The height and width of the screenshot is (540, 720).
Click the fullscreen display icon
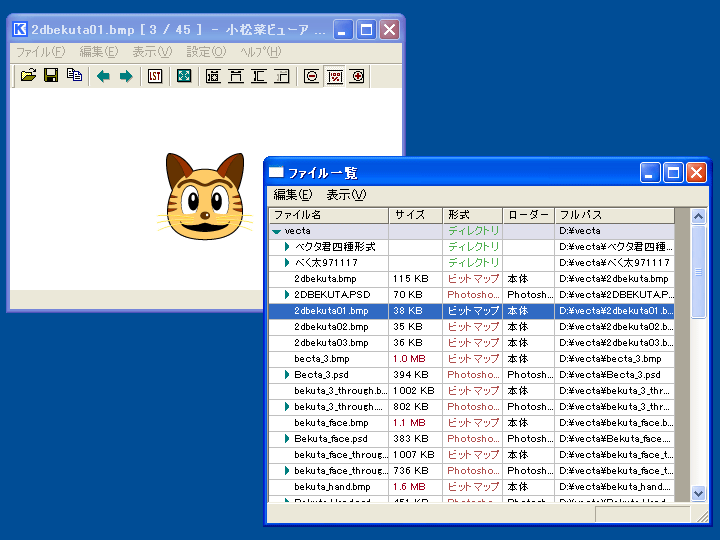coord(184,76)
